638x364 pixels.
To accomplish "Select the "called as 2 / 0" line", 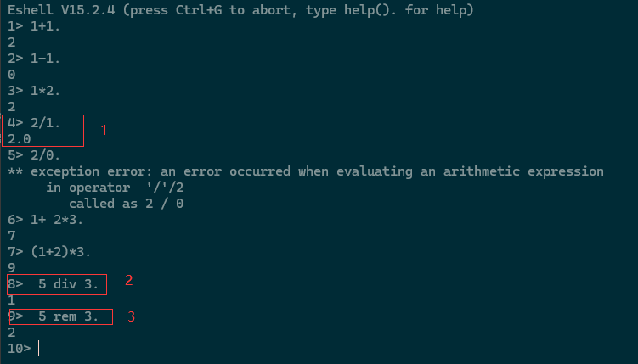I will [126, 204].
